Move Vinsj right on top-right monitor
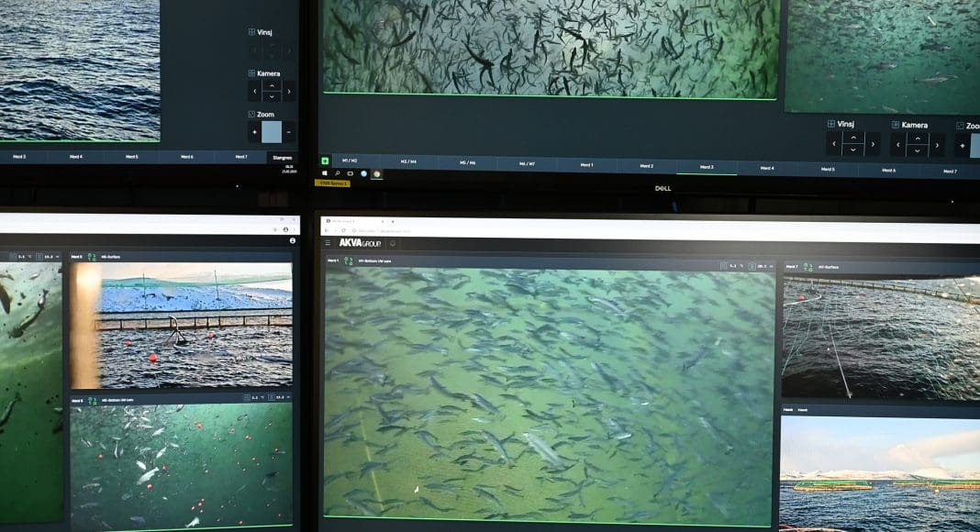The image size is (980, 532). coord(874,144)
